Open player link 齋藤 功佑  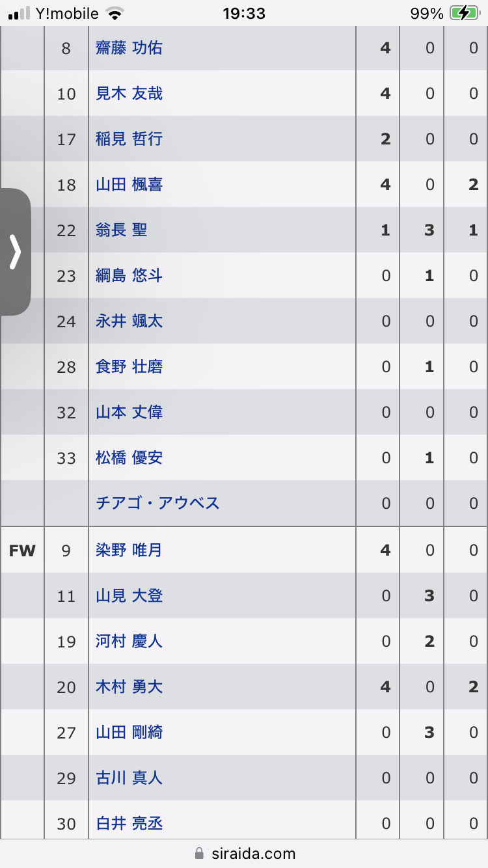pos(129,47)
